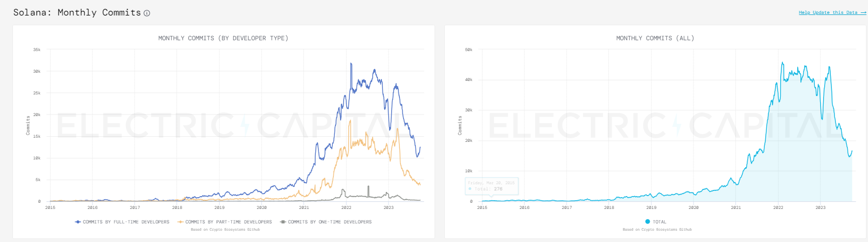Hide Commits by Part-Time Developers series
The image size is (868, 242).
[229, 222]
